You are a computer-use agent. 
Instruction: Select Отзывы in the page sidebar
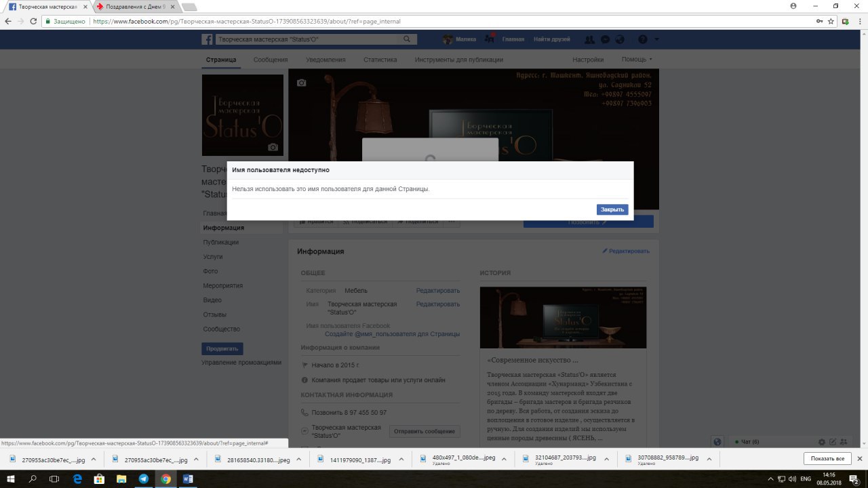214,314
